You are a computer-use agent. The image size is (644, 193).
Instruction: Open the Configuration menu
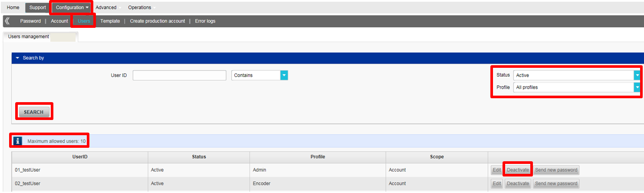tap(72, 7)
